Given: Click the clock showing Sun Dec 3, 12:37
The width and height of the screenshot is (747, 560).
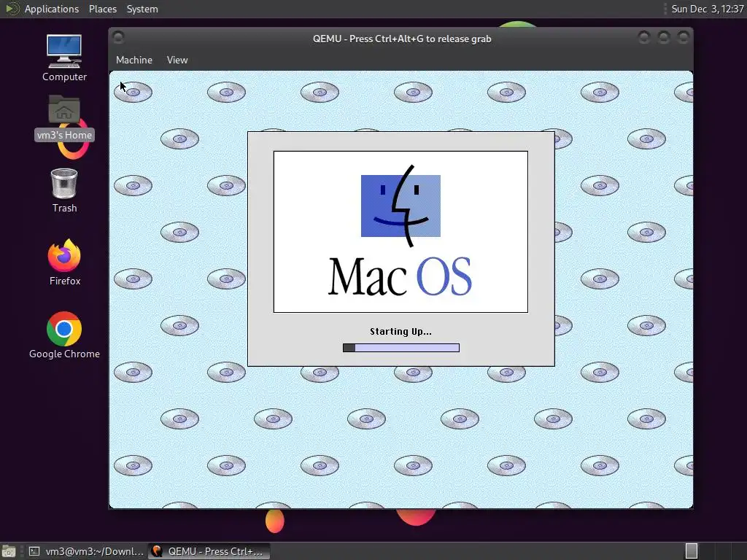Looking at the screenshot, I should click(708, 9).
